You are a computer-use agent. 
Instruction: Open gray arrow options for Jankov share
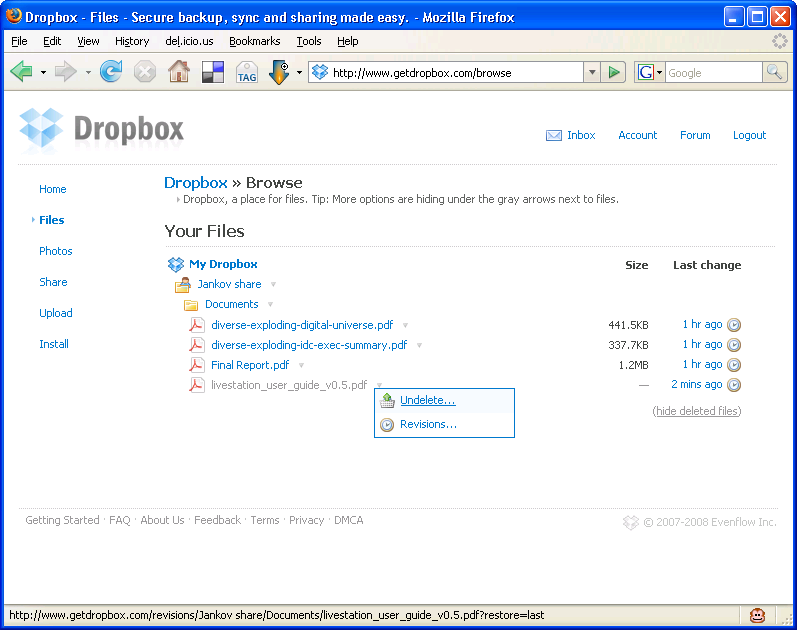273,284
